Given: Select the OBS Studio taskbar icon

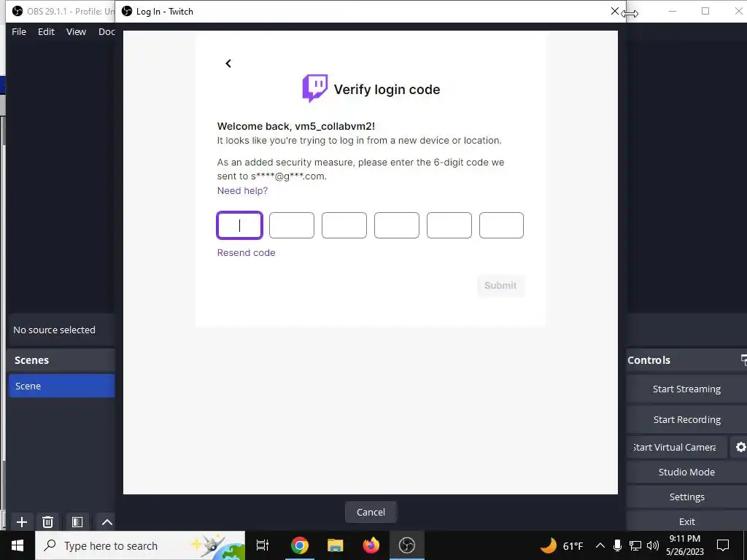Looking at the screenshot, I should point(407,545).
